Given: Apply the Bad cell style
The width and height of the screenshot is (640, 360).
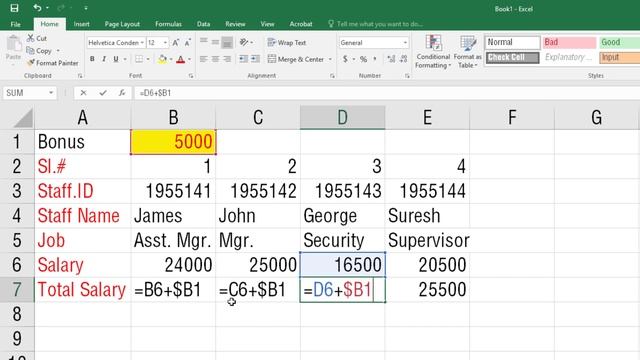Looking at the screenshot, I should pyautogui.click(x=569, y=42).
